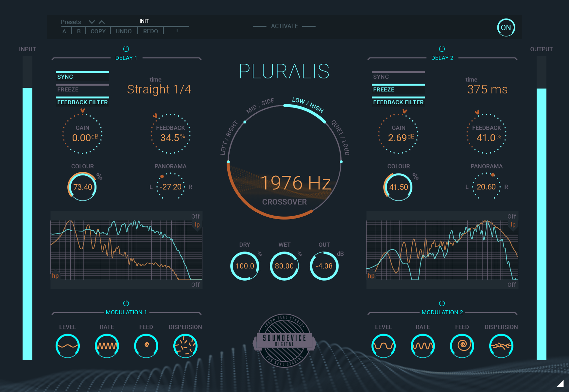Viewport: 569px width, 392px height.
Task: Click the COPY button
Action: 98,31
